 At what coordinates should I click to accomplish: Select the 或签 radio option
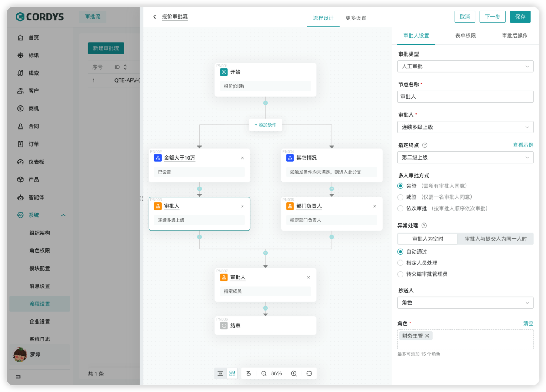pos(400,197)
